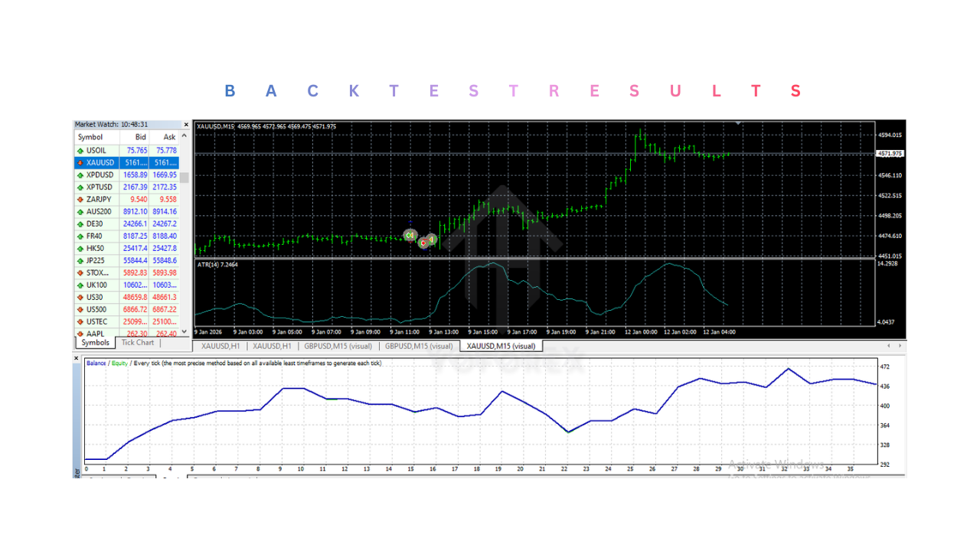Click the down arrow icon next to US30

80,297
